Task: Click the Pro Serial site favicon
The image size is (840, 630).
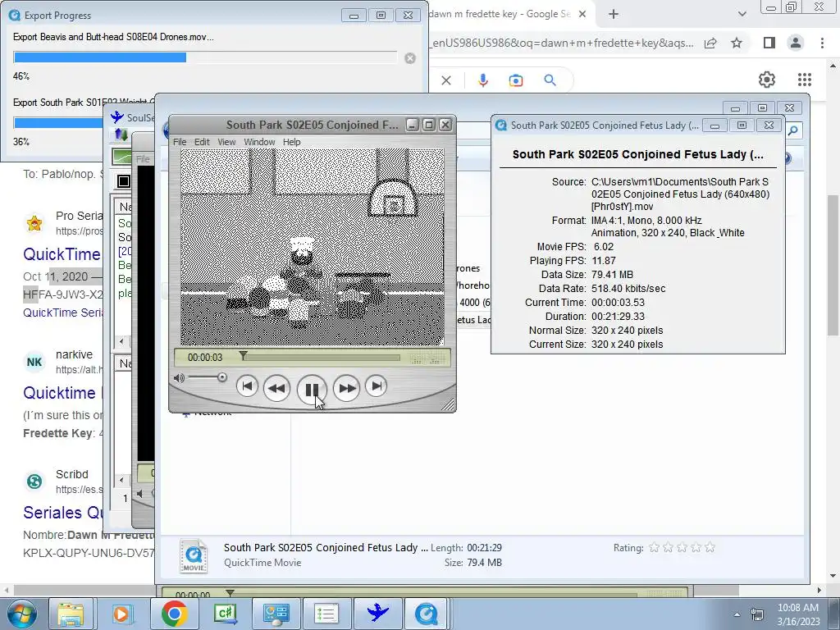Action: [34, 223]
